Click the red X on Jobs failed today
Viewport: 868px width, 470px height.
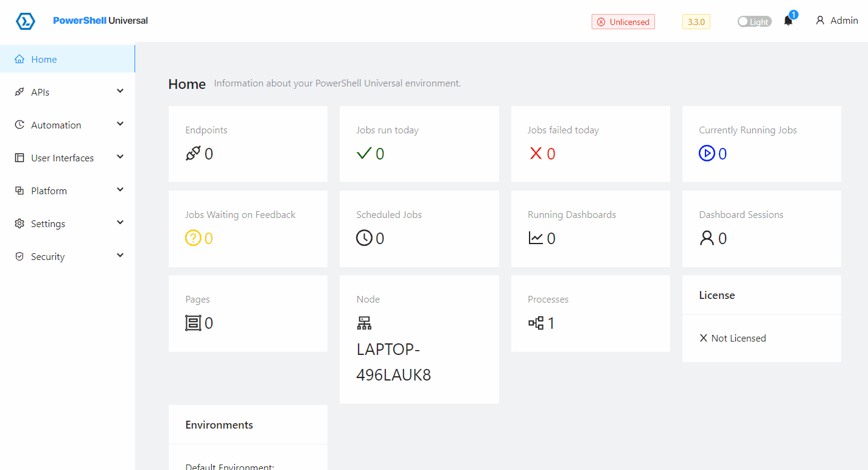pyautogui.click(x=536, y=154)
